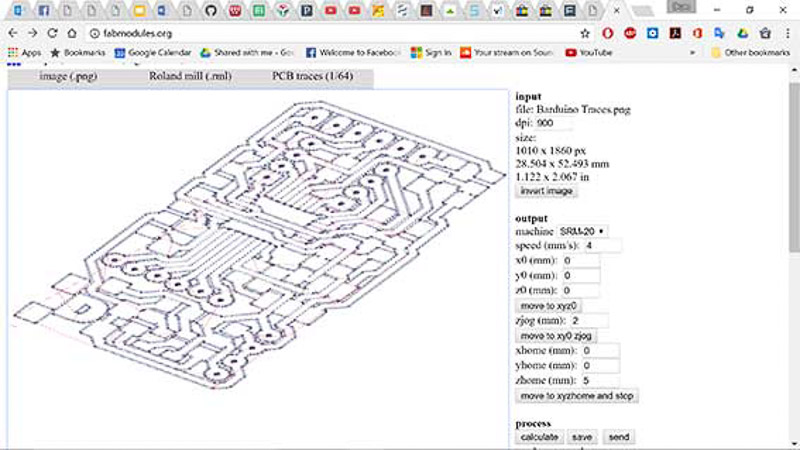Click the calculate button
Screen dimensions: 800x450
click(539, 437)
